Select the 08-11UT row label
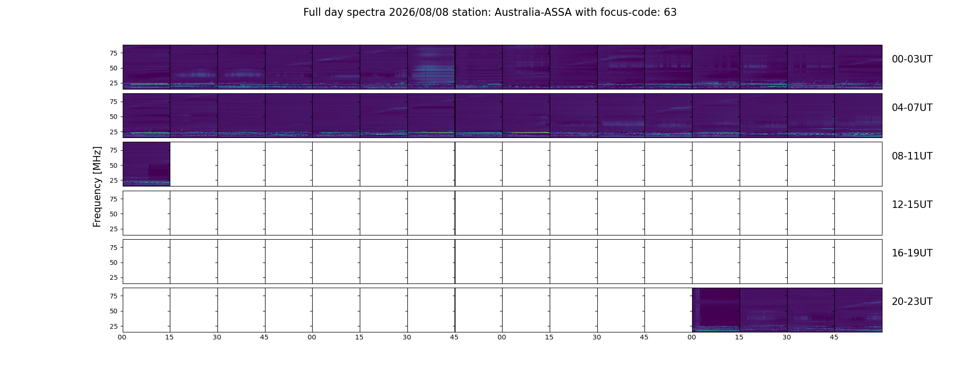 coord(912,156)
